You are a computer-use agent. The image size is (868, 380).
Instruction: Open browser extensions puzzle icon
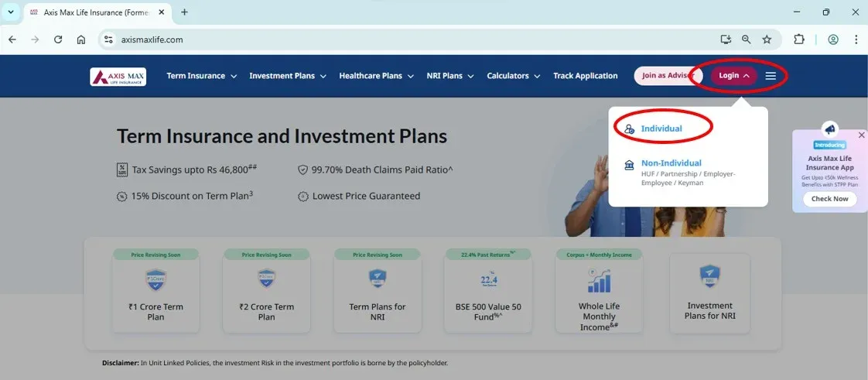(799, 39)
